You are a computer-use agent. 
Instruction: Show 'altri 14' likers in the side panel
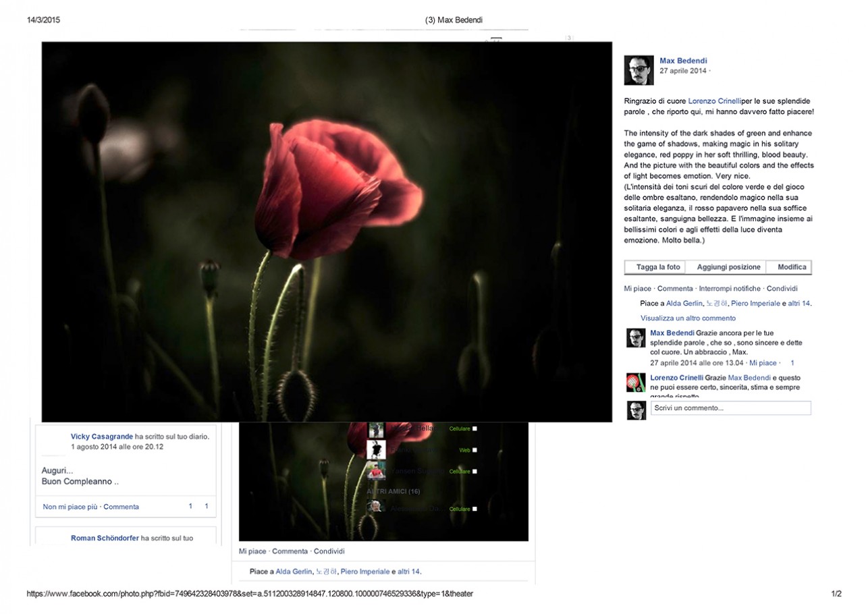(x=798, y=304)
